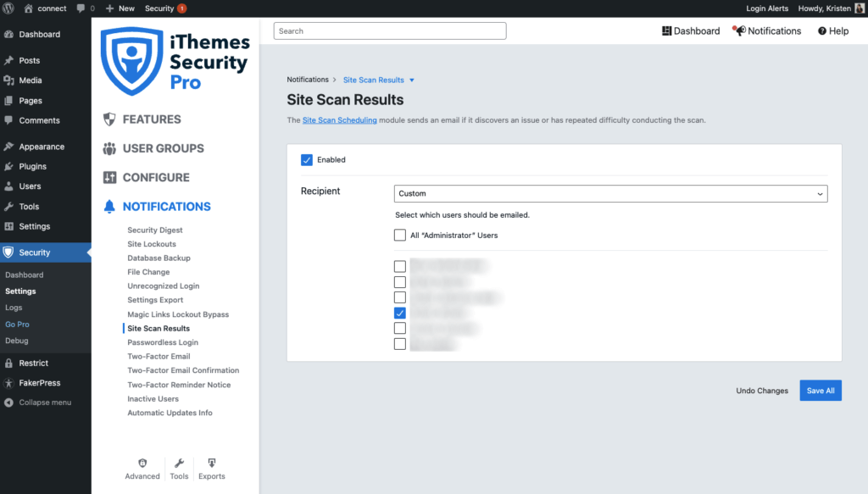868x494 pixels.
Task: Click the FakerPress icon
Action: click(x=8, y=383)
